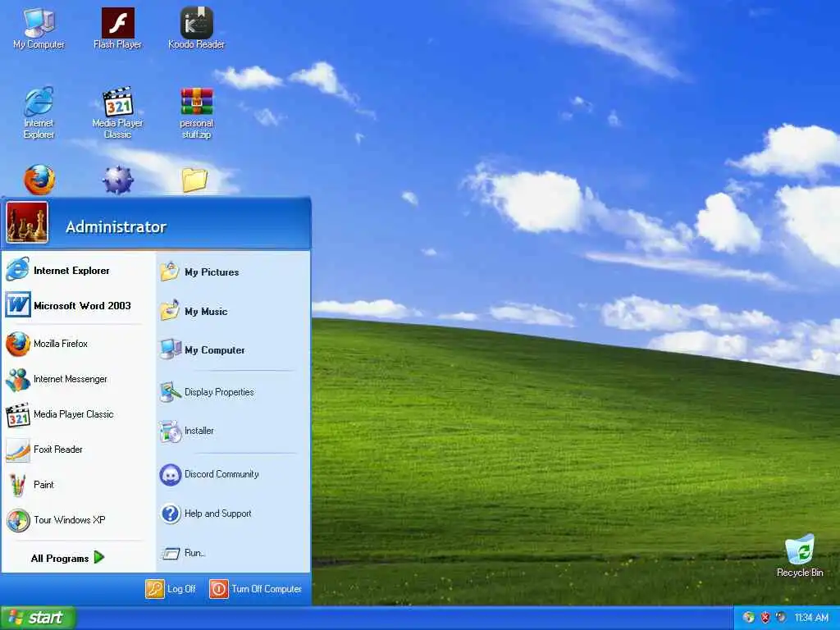840x630 pixels.
Task: Open My Computer desktop icon
Action: 39,29
